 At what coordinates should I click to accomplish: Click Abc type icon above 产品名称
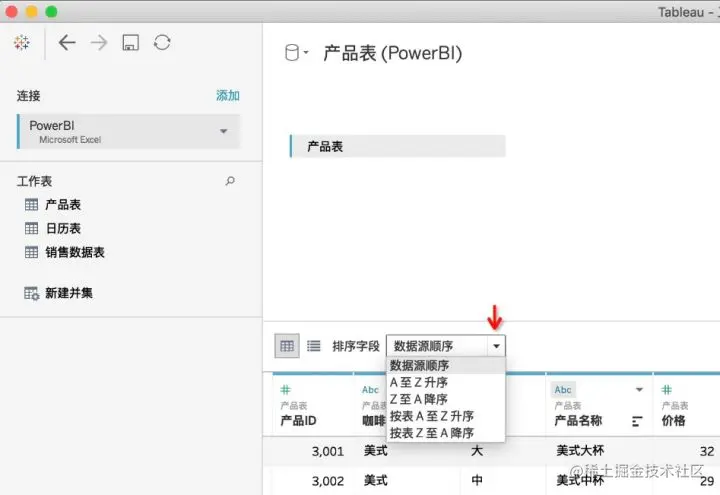coord(563,390)
